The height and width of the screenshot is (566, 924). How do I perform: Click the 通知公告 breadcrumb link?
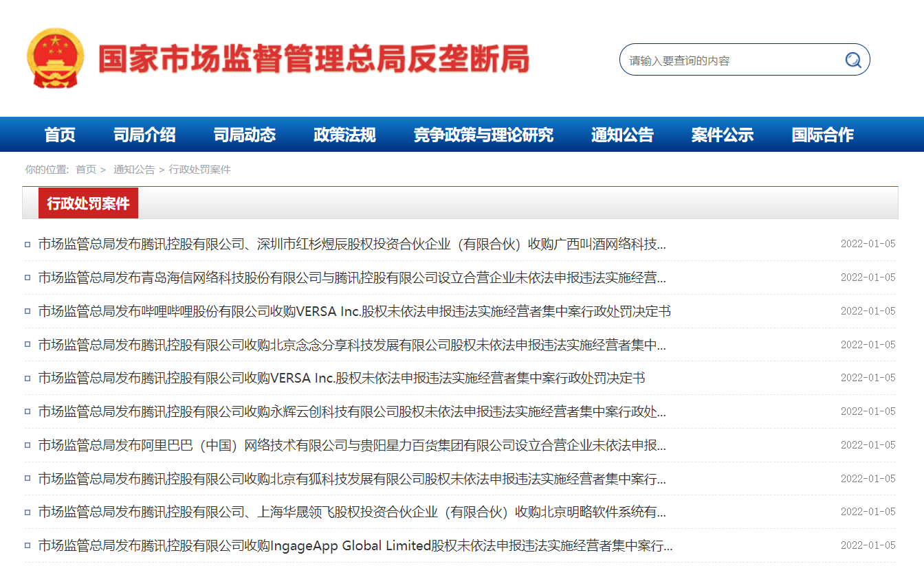click(134, 170)
